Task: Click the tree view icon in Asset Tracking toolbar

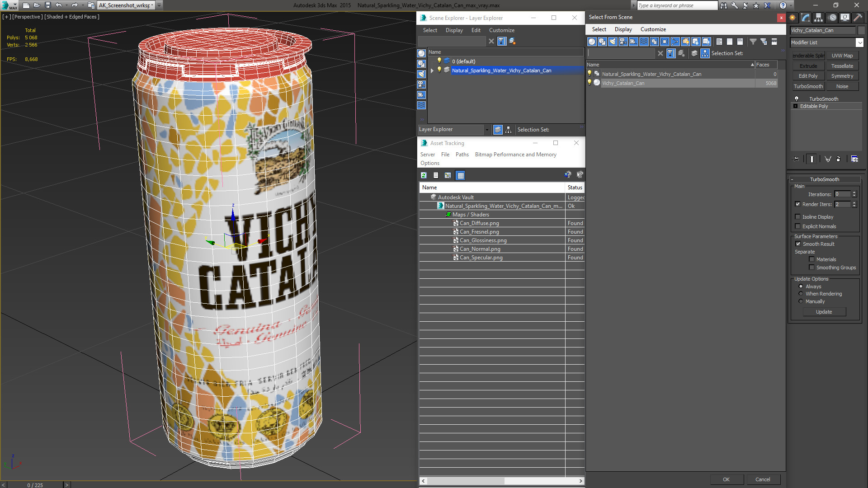Action: [448, 175]
